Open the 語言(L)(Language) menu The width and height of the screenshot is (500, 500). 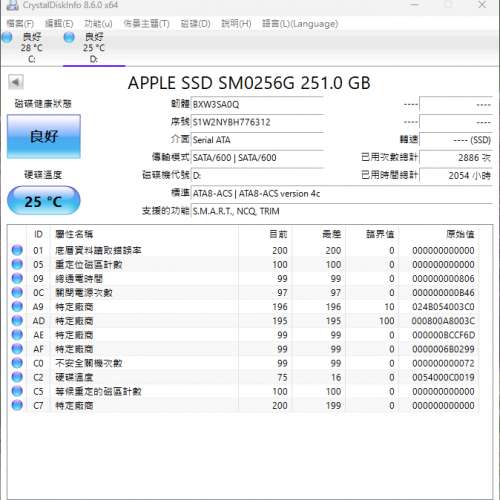(x=300, y=24)
